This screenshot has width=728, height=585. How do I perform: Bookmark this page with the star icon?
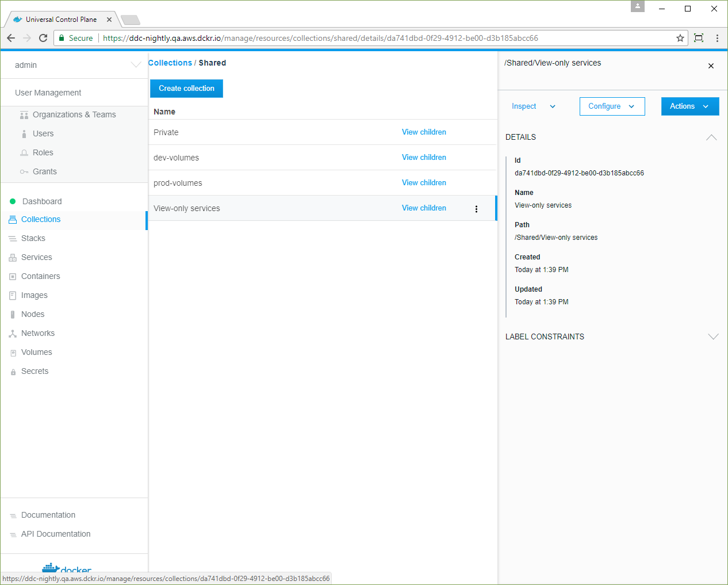point(680,38)
